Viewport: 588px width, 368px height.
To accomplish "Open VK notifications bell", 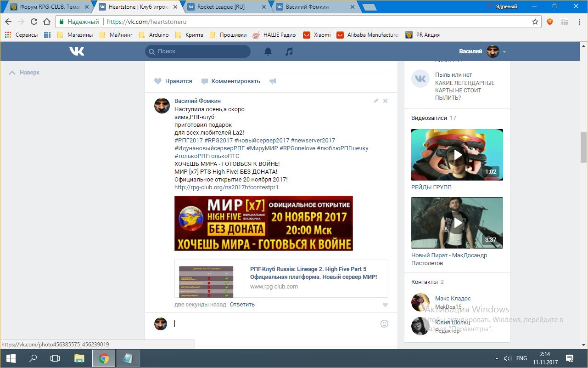I will pyautogui.click(x=268, y=51).
